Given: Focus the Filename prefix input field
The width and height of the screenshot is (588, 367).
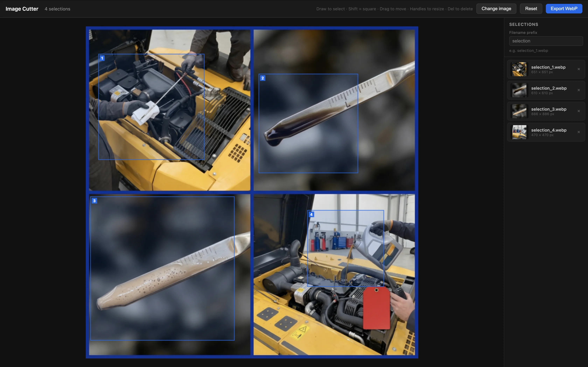Looking at the screenshot, I should [x=546, y=41].
